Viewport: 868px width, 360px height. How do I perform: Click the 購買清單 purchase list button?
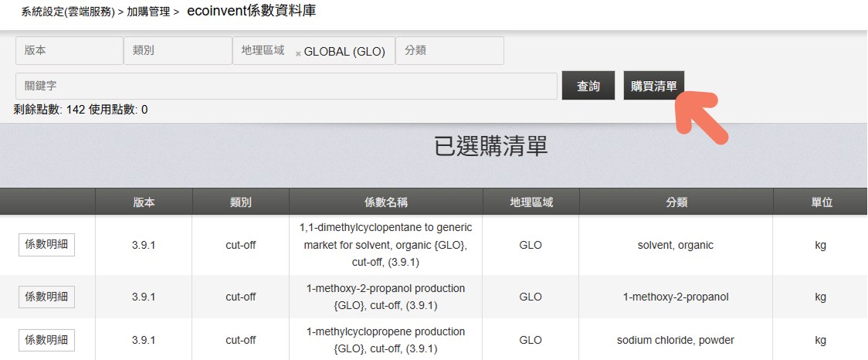point(654,86)
